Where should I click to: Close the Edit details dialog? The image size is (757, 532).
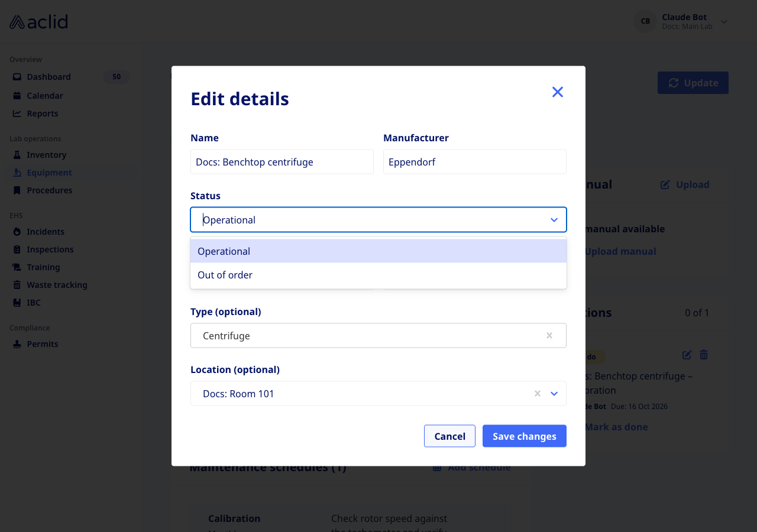pyautogui.click(x=557, y=92)
